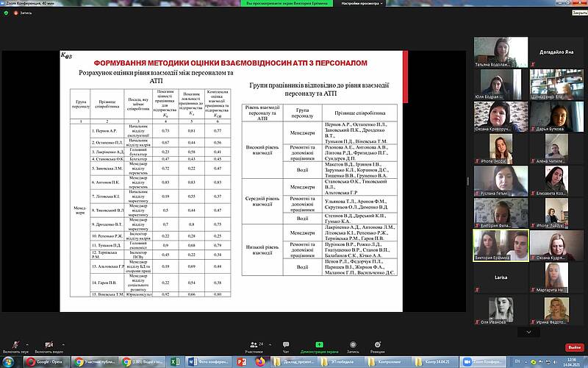
Task: Select Татьяна Водолаж... participant video
Action: coord(501,52)
